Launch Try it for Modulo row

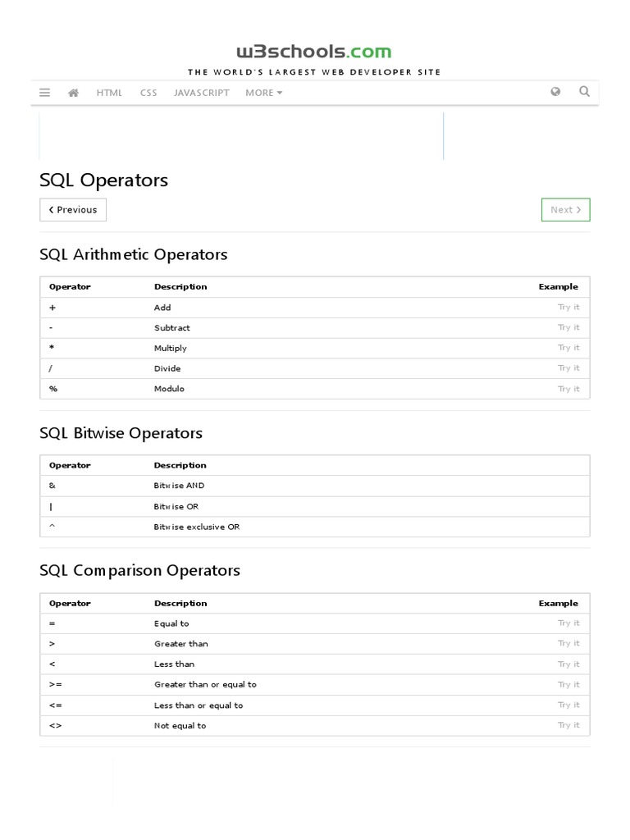[568, 389]
